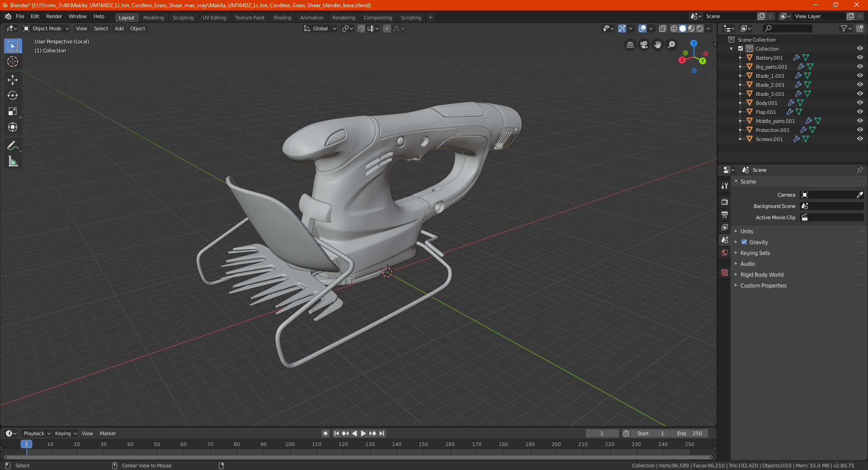Select the Move tool
This screenshot has width=868, height=470.
pyautogui.click(x=13, y=80)
